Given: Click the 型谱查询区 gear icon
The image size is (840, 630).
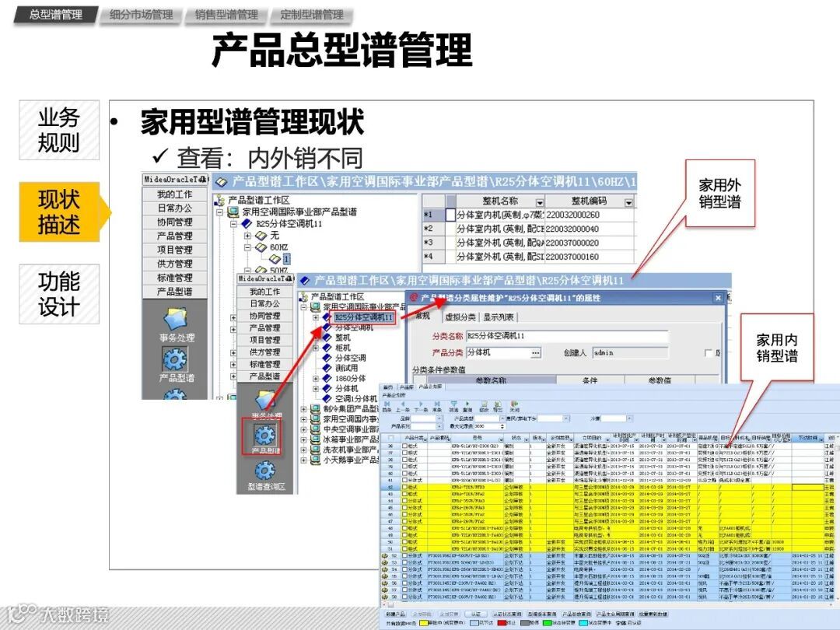Looking at the screenshot, I should coord(265,471).
